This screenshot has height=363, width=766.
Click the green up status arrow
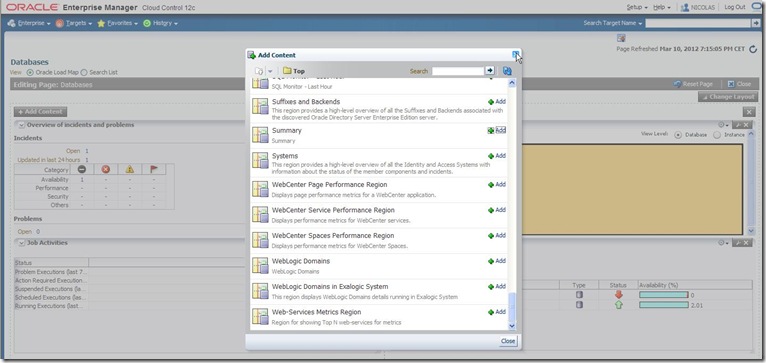coord(618,305)
